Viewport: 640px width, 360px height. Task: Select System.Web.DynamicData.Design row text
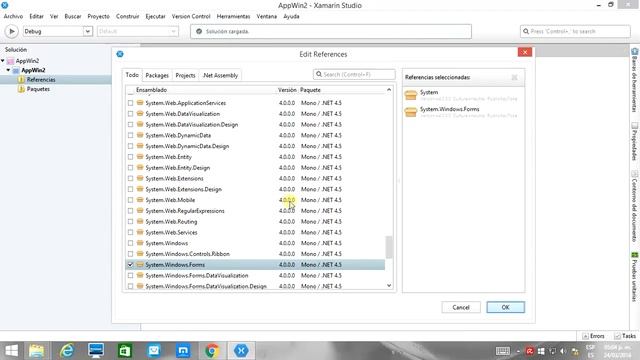(x=187, y=146)
